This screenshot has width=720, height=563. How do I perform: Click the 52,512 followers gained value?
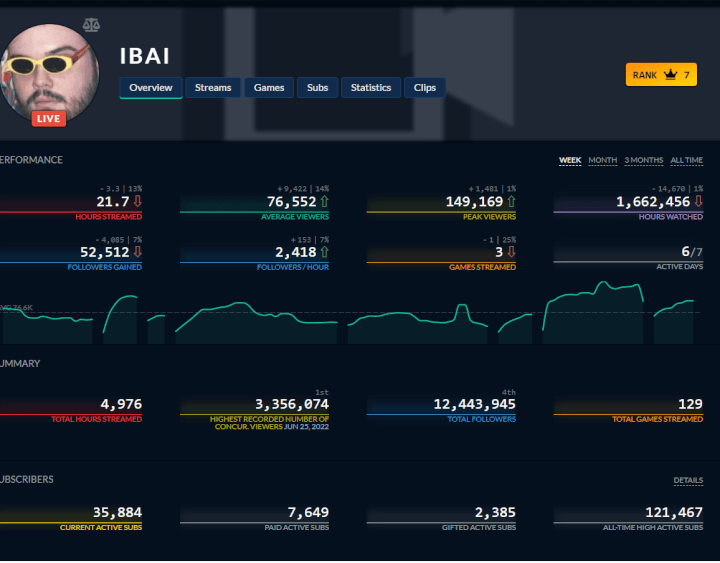[x=105, y=252]
